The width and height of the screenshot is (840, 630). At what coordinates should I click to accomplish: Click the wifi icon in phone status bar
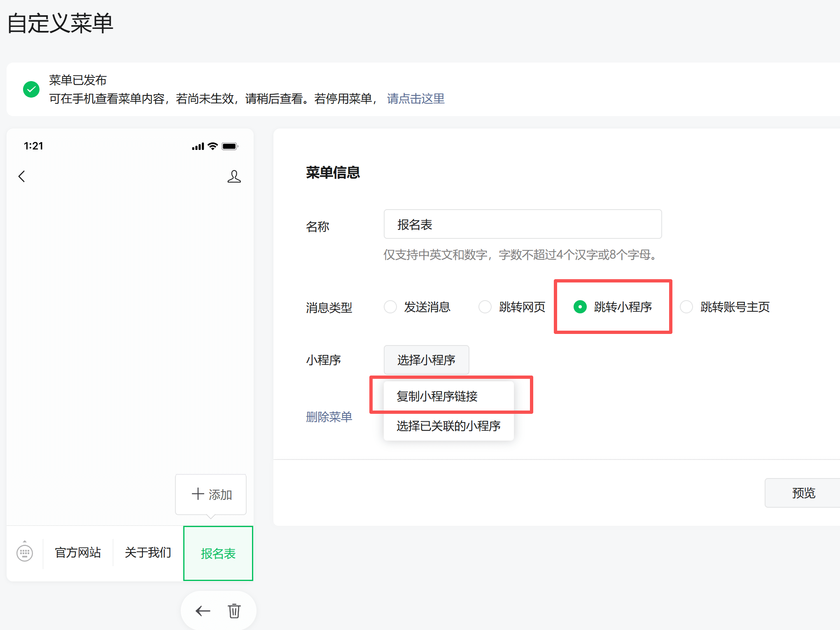click(x=212, y=146)
